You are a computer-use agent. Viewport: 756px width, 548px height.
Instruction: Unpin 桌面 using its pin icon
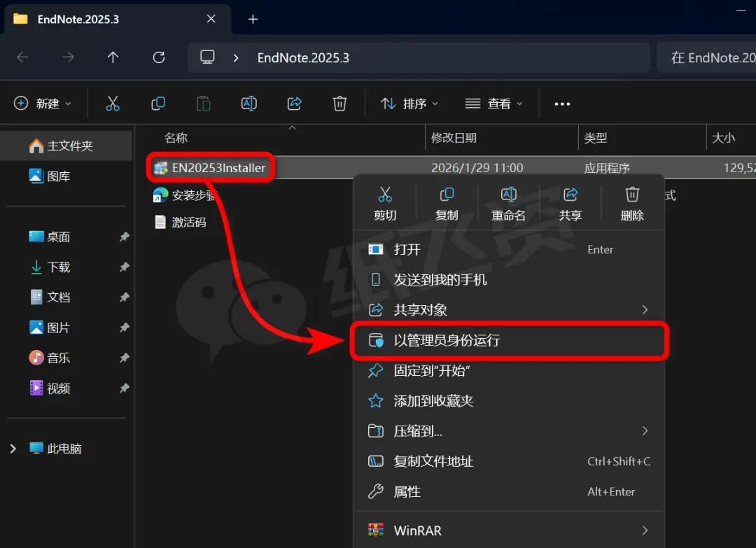(125, 237)
